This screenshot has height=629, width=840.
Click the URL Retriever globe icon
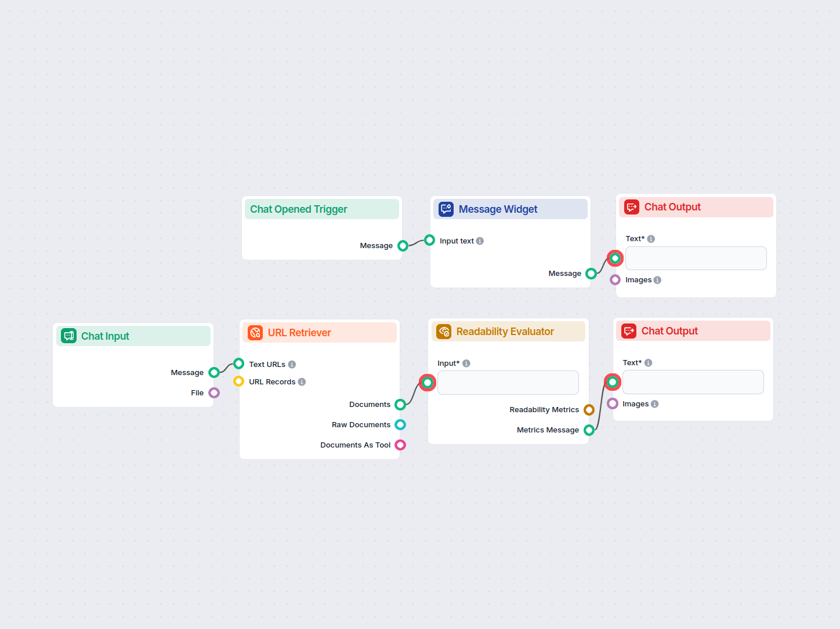(255, 332)
